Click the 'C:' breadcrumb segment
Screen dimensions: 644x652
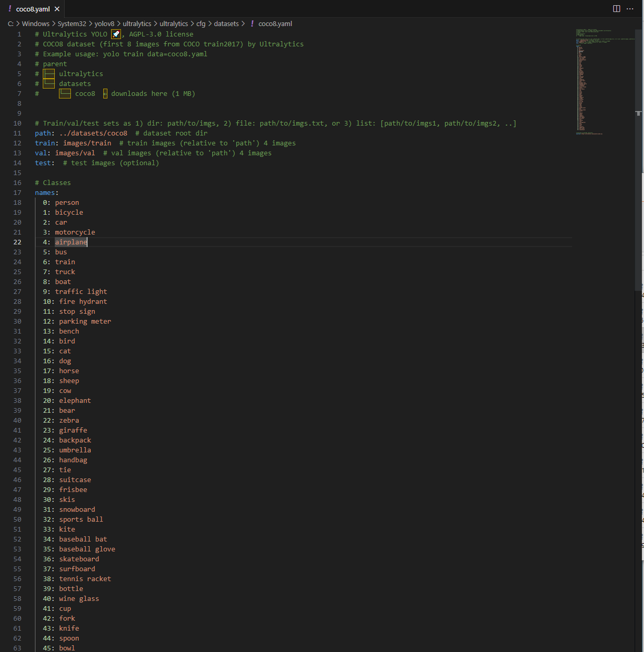point(10,24)
